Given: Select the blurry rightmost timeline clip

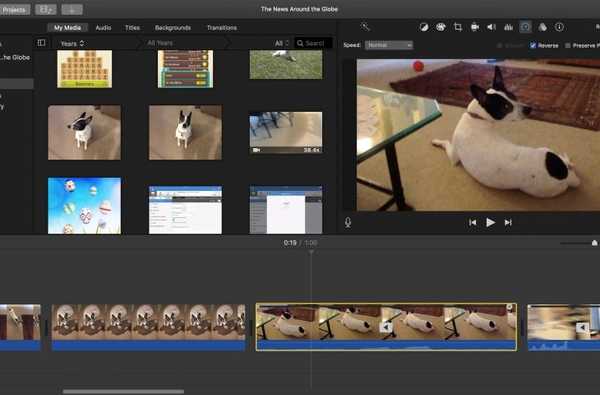Looking at the screenshot, I should click(564, 327).
